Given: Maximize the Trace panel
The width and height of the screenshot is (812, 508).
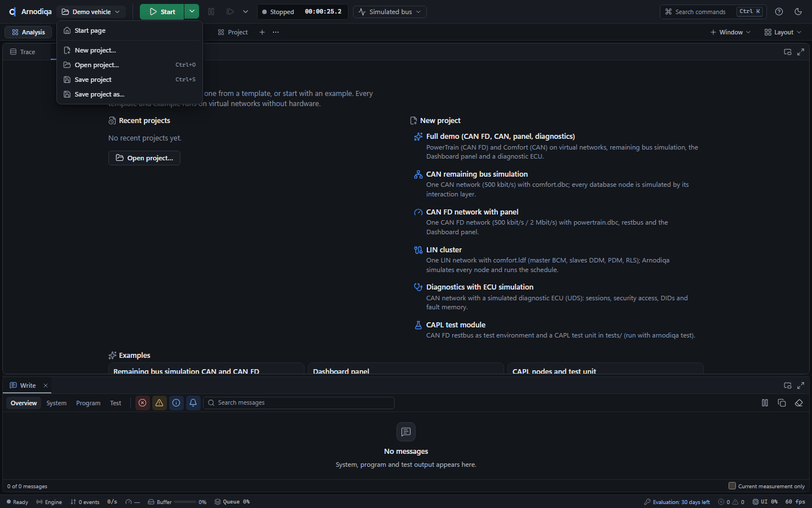Looking at the screenshot, I should 801,52.
